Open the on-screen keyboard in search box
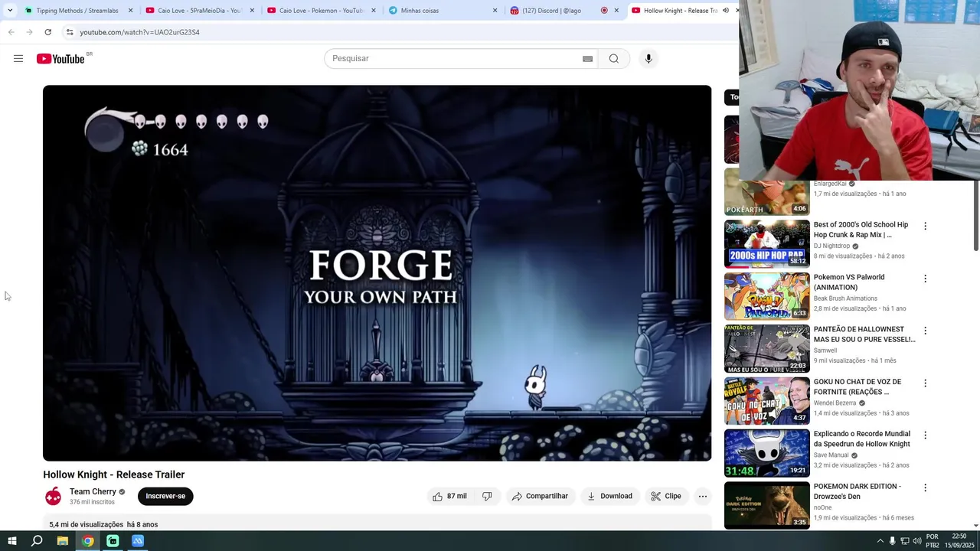The width and height of the screenshot is (980, 551). [587, 59]
